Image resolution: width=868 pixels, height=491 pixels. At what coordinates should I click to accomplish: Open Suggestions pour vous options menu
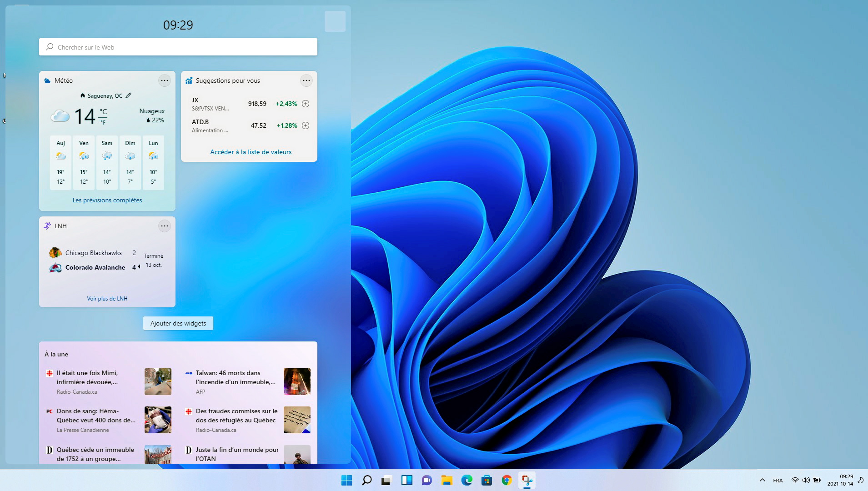(x=306, y=80)
